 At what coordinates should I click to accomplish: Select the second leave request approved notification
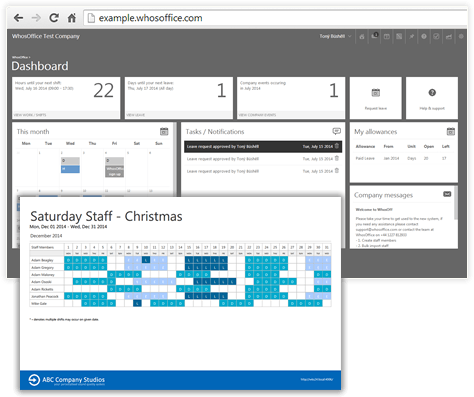point(263,159)
